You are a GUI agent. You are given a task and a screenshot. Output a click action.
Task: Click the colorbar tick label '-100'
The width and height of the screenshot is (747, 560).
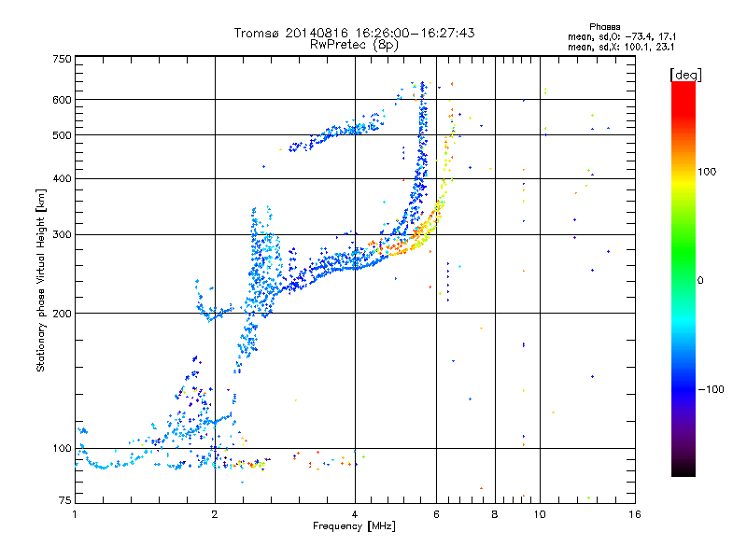[711, 389]
